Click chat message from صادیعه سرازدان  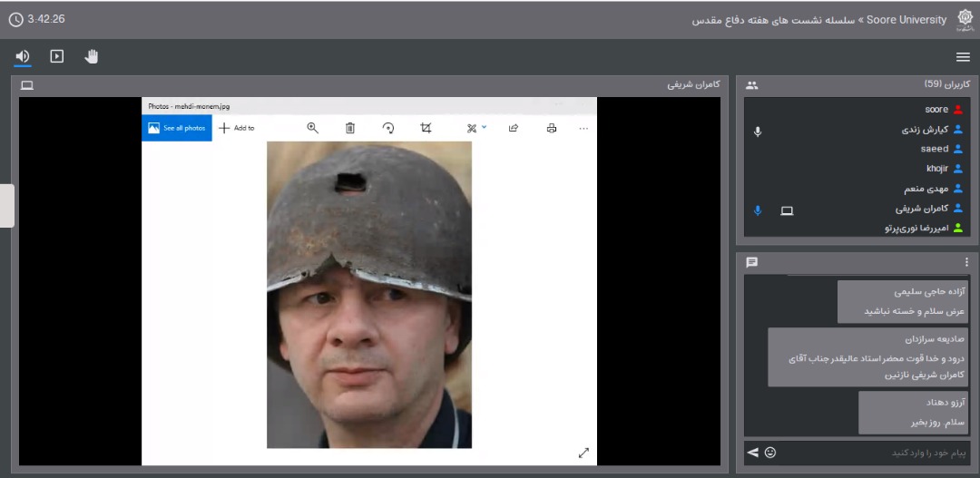point(868,356)
